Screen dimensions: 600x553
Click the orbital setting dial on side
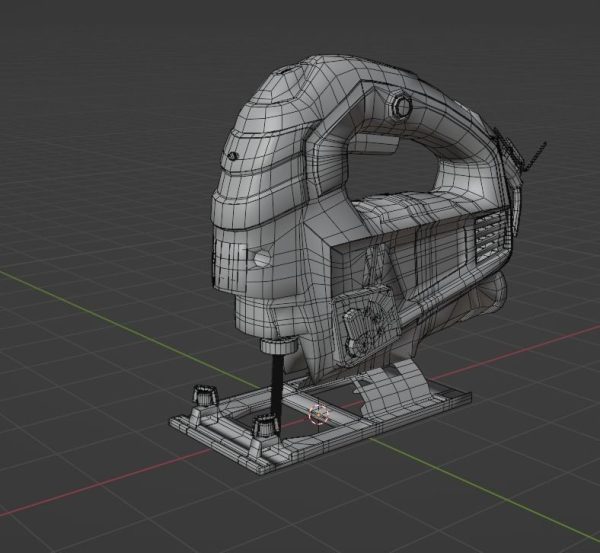368,327
